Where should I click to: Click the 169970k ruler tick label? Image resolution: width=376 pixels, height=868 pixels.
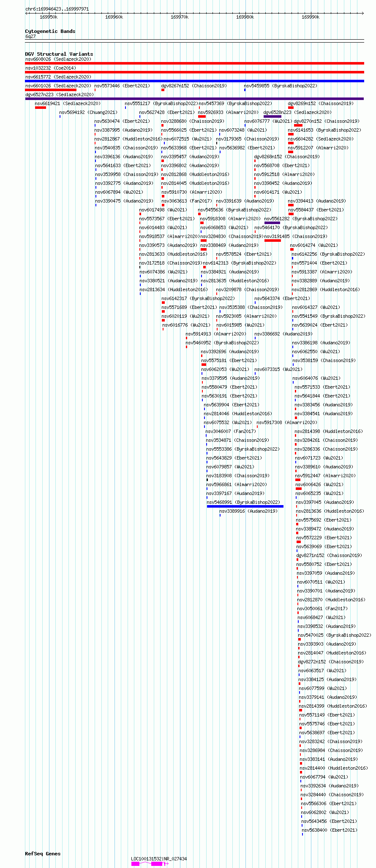(x=180, y=17)
